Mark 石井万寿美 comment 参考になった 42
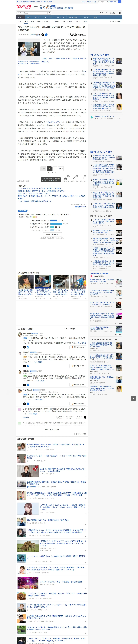Image resolution: width=138 pixels, height=644 pixels. 78,347
